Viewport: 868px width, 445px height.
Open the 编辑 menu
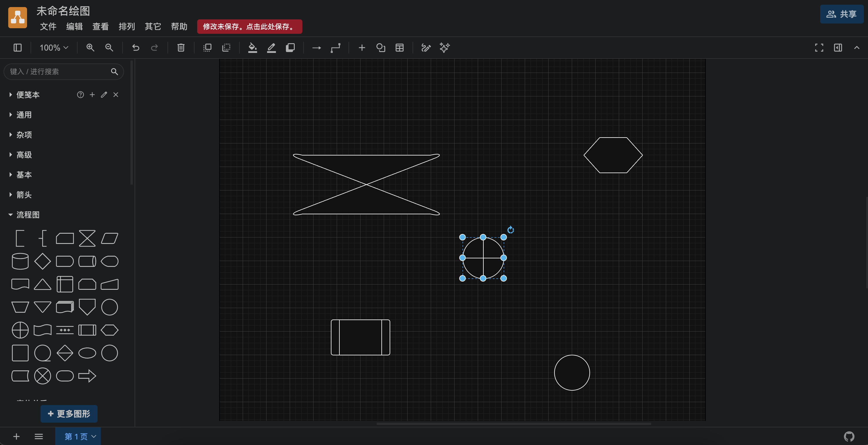coord(74,26)
